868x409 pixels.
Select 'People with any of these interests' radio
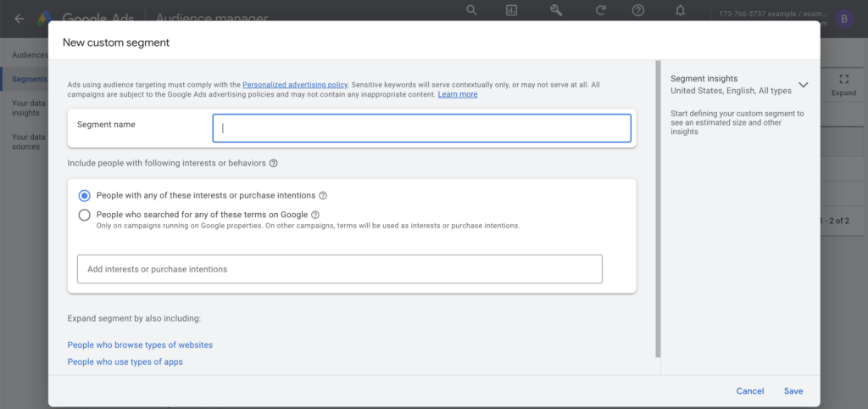pos(85,195)
